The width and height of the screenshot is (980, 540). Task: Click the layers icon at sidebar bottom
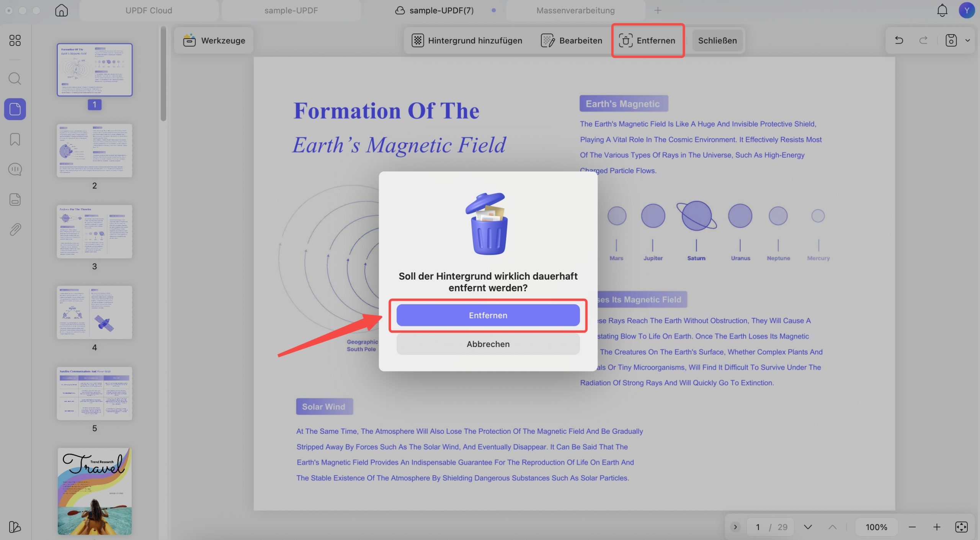pos(15,527)
